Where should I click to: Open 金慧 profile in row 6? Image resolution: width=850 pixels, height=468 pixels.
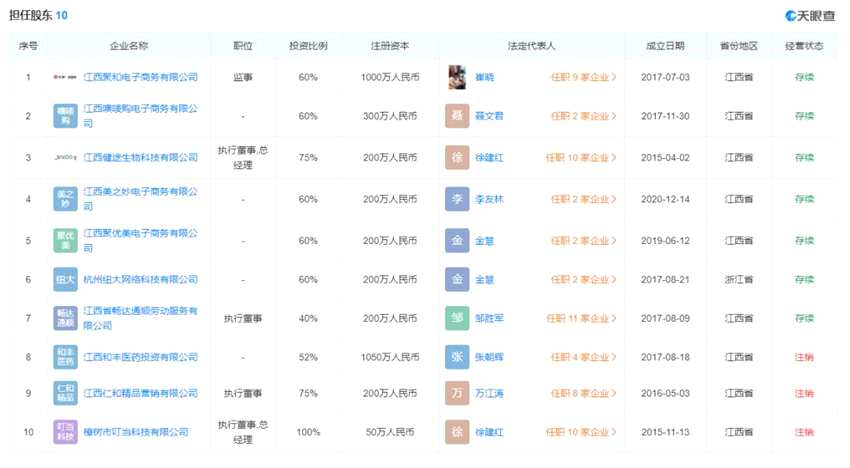[x=485, y=279]
